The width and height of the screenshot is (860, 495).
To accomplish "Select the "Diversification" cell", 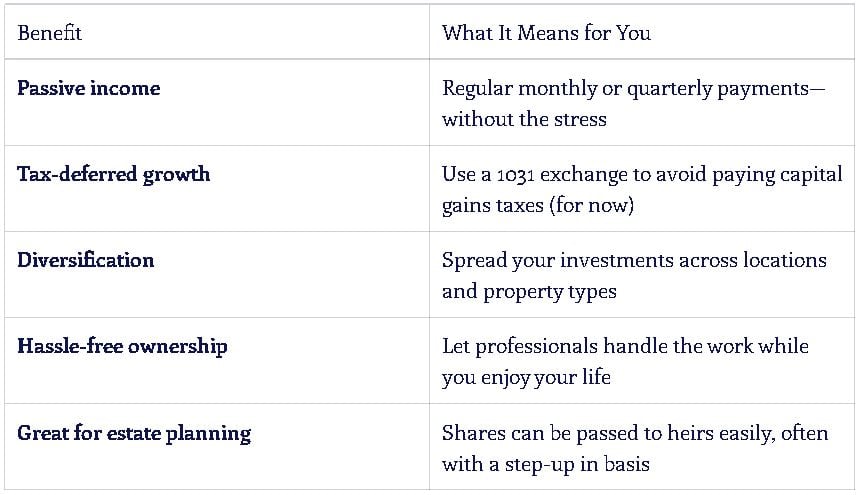I will click(85, 260).
